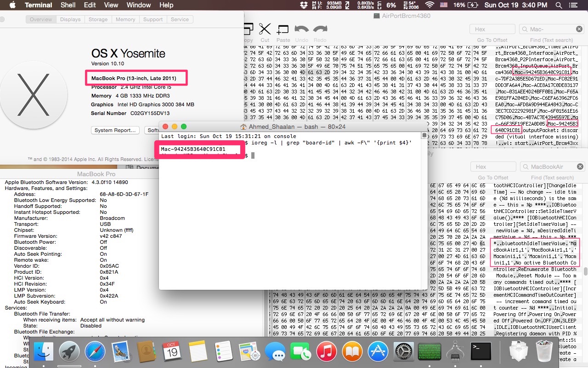Open the View menu
Screen dimensions: 588x368
(111, 5)
